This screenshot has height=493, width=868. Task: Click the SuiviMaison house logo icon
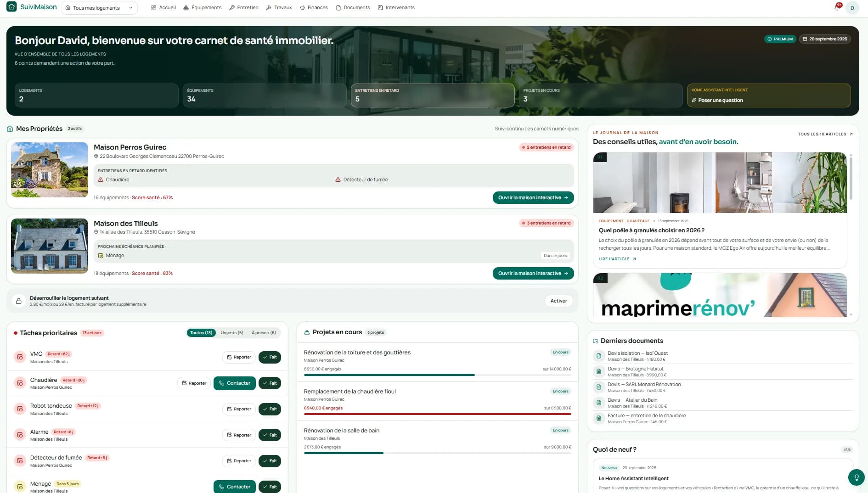coord(11,7)
